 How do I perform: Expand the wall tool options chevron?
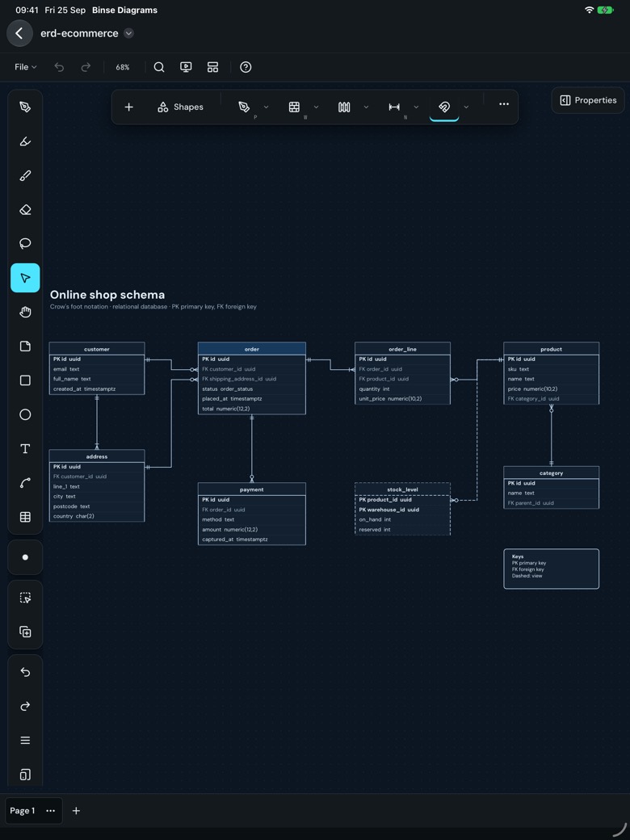click(x=316, y=107)
